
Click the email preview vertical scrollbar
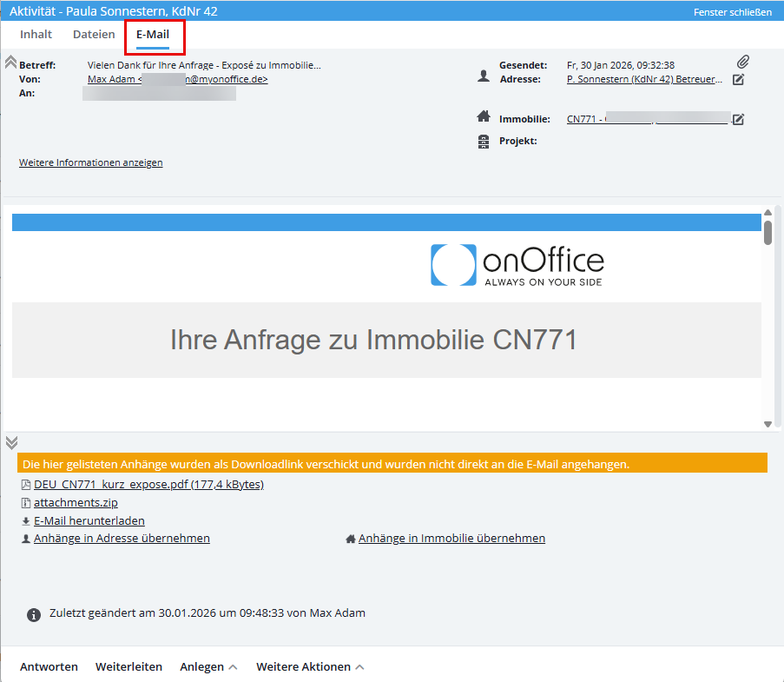pyautogui.click(x=768, y=232)
